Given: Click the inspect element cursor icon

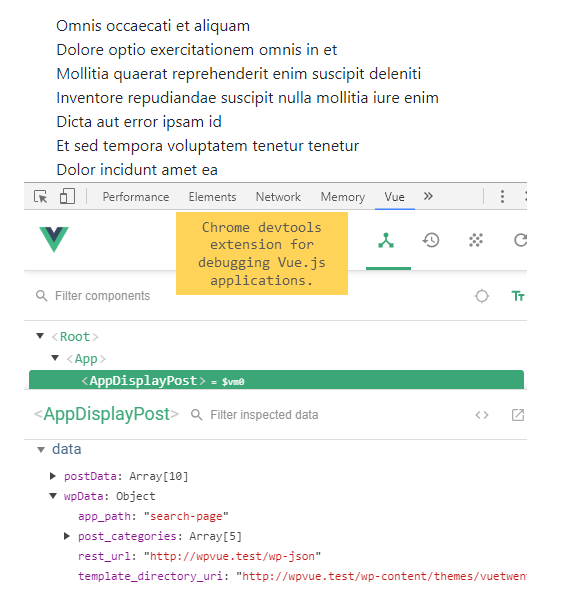Looking at the screenshot, I should point(41,197).
